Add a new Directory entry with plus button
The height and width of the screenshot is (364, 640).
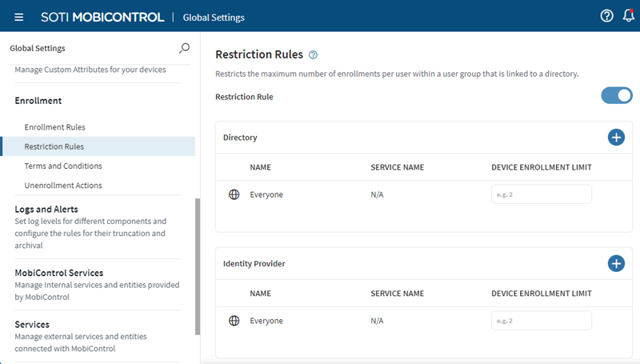616,138
